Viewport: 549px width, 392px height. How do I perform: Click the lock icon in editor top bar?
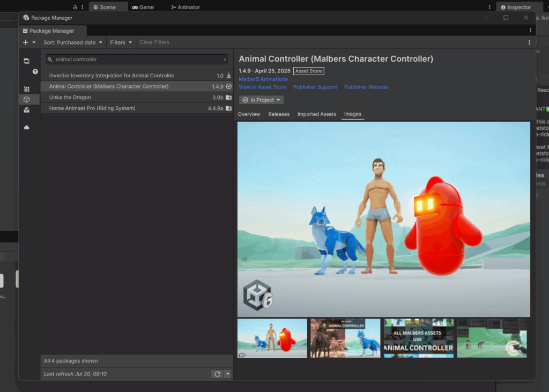pos(75,7)
